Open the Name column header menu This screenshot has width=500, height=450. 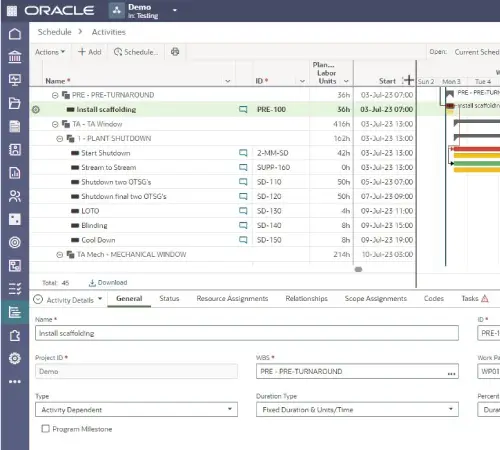coord(228,81)
